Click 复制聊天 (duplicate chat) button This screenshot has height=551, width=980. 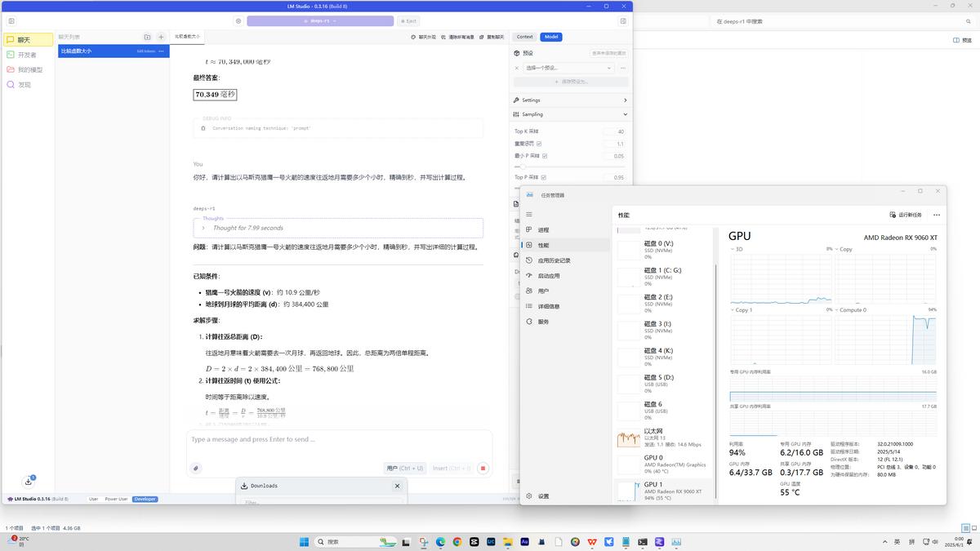492,37
